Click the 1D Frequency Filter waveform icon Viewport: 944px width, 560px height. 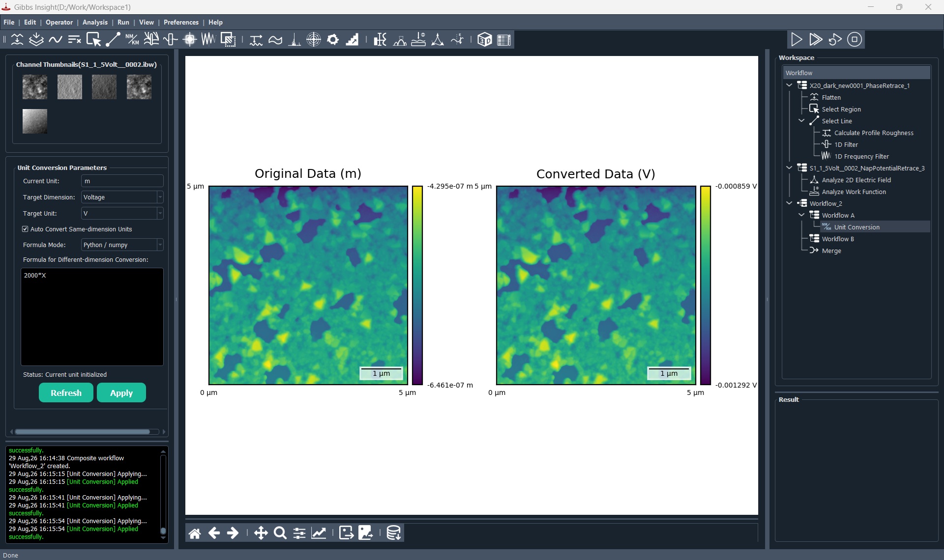click(x=208, y=40)
